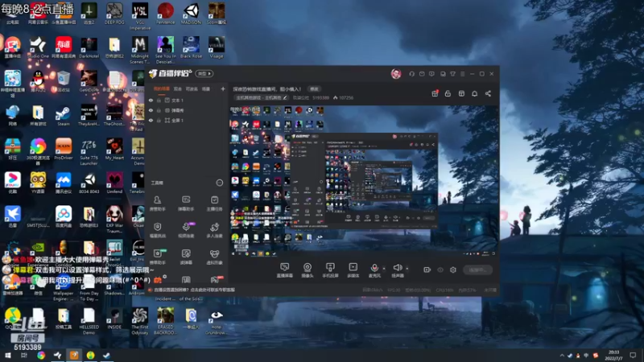
Task: Open the 读弹幕 tool
Action: [x=186, y=257]
